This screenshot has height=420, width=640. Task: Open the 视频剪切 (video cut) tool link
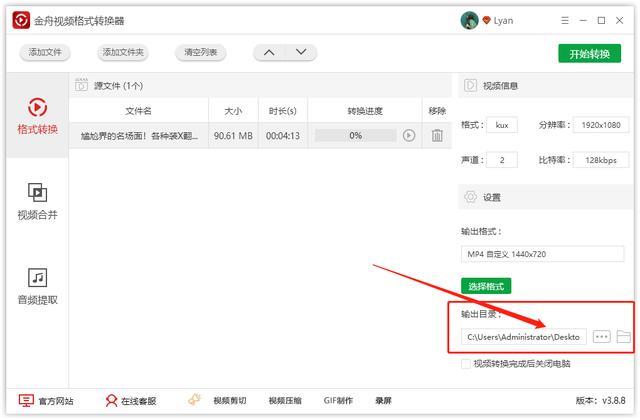(220, 401)
